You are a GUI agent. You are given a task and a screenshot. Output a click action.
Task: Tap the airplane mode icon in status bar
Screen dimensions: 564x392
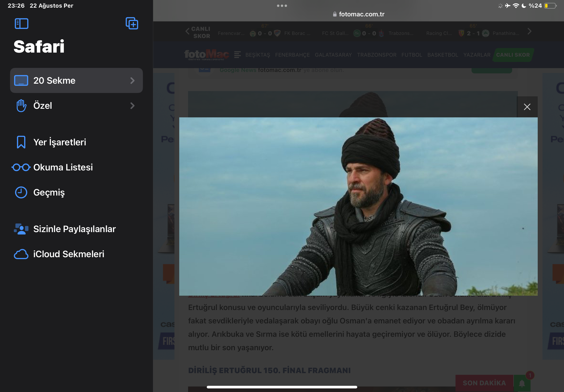508,6
